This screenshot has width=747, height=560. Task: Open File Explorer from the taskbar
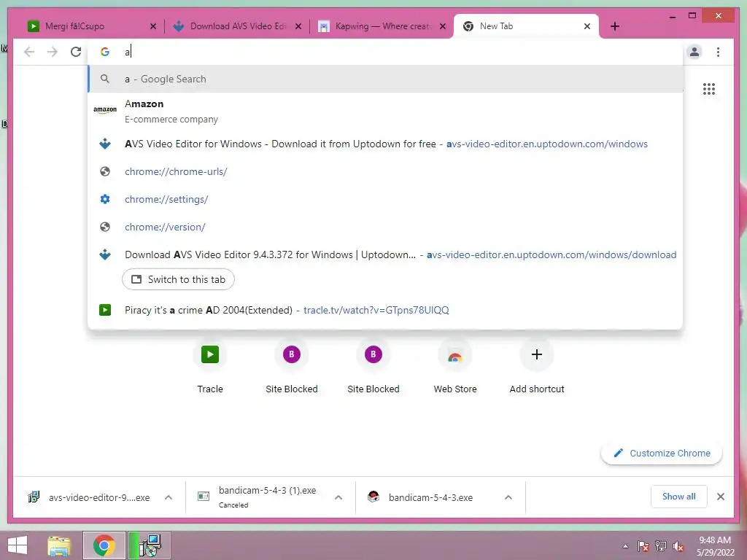59,545
